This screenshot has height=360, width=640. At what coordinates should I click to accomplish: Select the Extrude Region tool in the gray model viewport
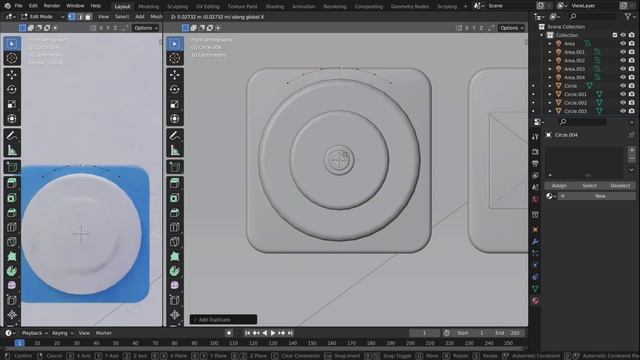(175, 183)
